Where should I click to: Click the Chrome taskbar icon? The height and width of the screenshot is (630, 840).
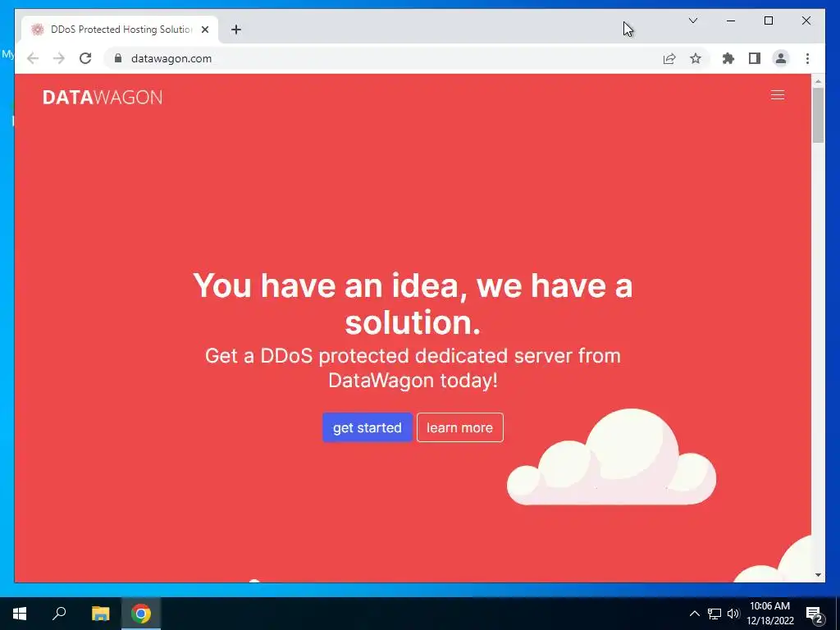(141, 614)
